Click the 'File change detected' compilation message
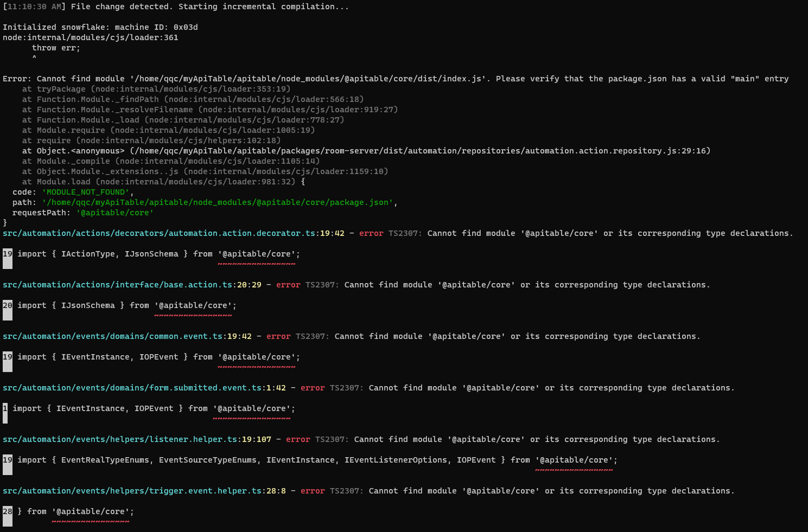Image resolution: width=808 pixels, height=532 pixels. 176,7
